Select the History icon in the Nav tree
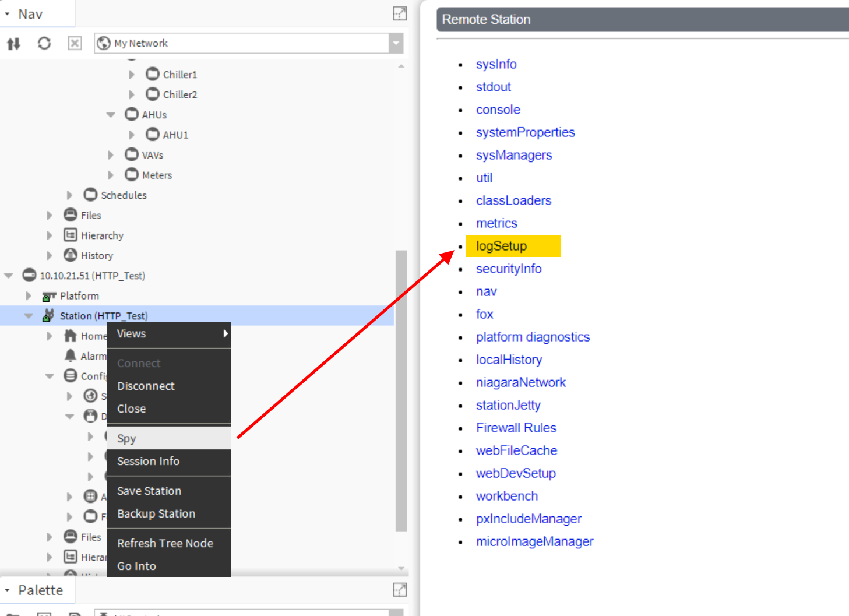This screenshot has height=616, width=849. pos(71,255)
